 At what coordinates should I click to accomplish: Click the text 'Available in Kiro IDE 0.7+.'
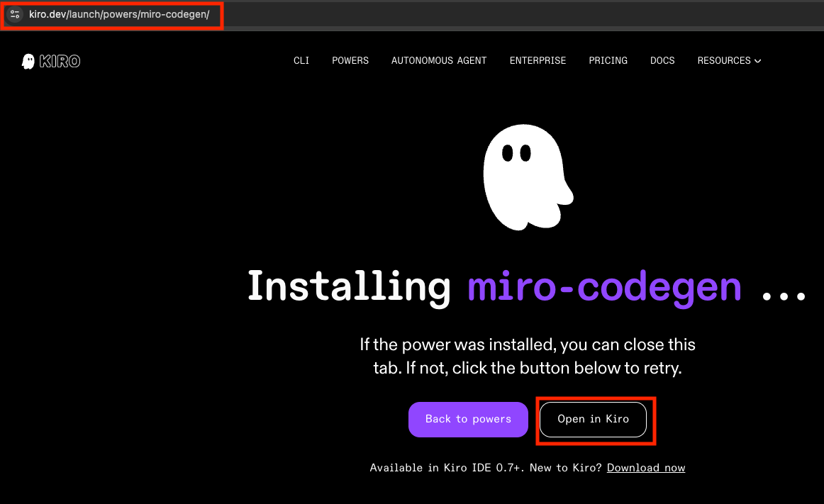point(447,468)
